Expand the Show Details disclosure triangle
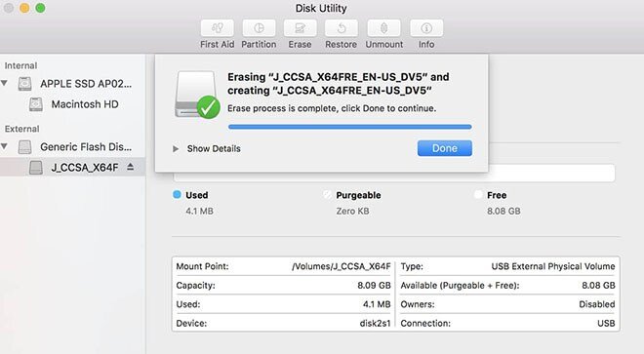Viewport: 644px width, 354px height. coord(176,148)
